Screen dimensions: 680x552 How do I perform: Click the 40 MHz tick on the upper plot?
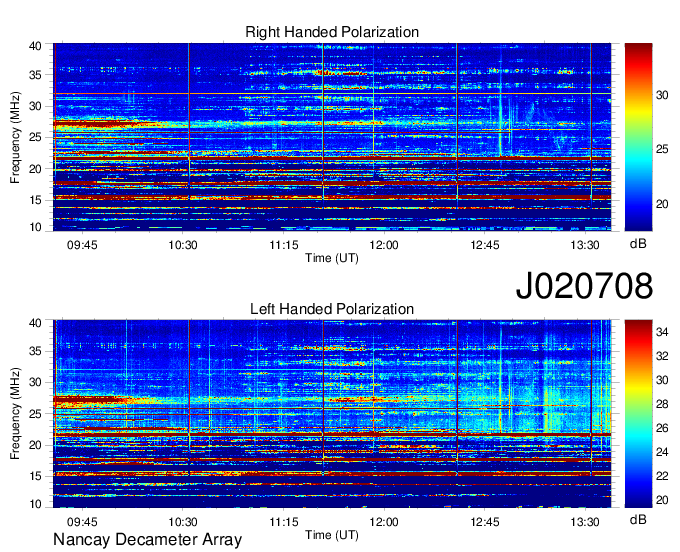pyautogui.click(x=35, y=46)
